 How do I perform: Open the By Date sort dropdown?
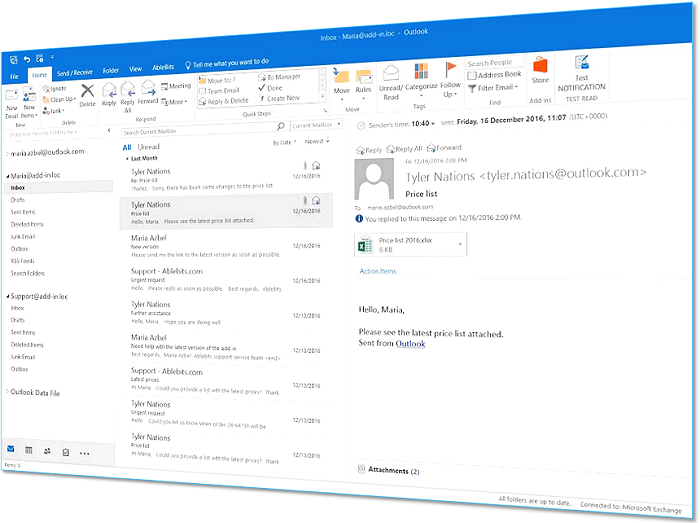(x=285, y=143)
